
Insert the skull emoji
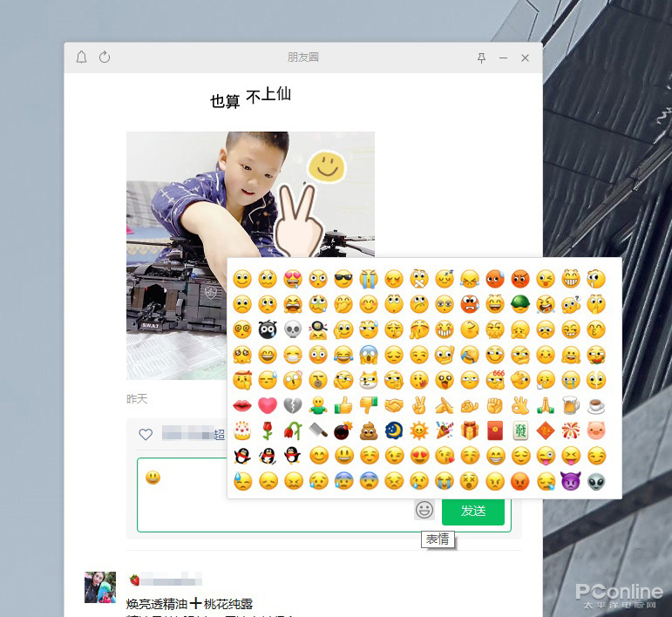pos(293,330)
